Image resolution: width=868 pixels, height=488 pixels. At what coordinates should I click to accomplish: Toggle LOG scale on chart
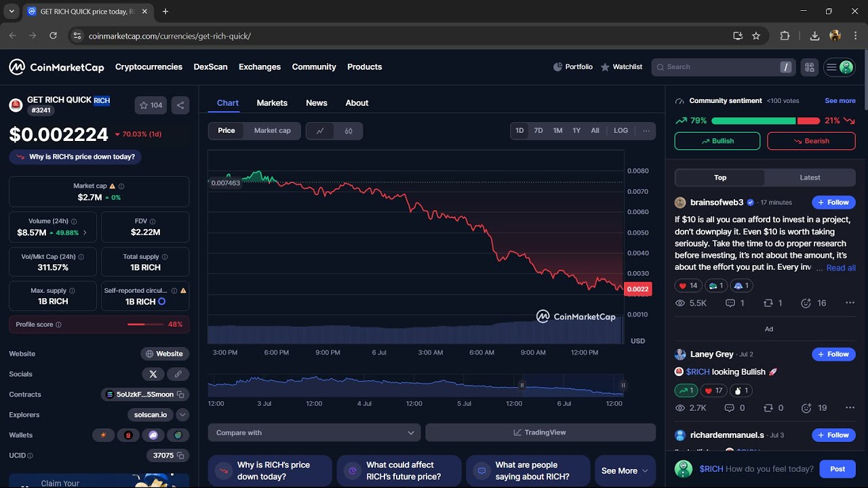(x=621, y=131)
